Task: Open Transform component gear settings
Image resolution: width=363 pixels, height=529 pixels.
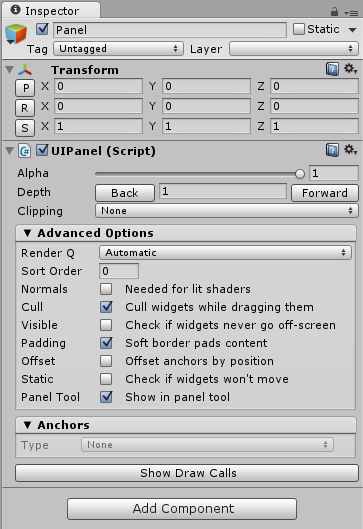Action: pos(350,69)
